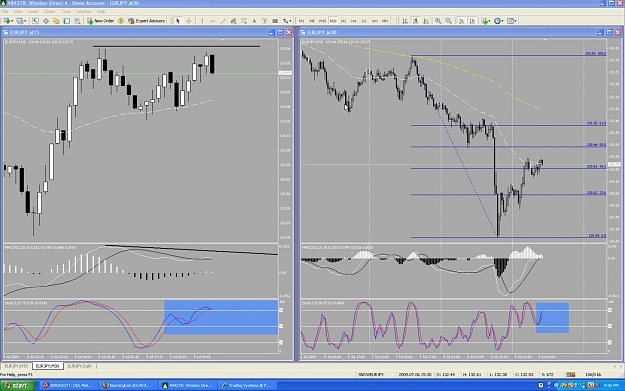Viewport: 625px width, 391px height.
Task: Select the Fibonacci retracement tool
Action: click(244, 21)
